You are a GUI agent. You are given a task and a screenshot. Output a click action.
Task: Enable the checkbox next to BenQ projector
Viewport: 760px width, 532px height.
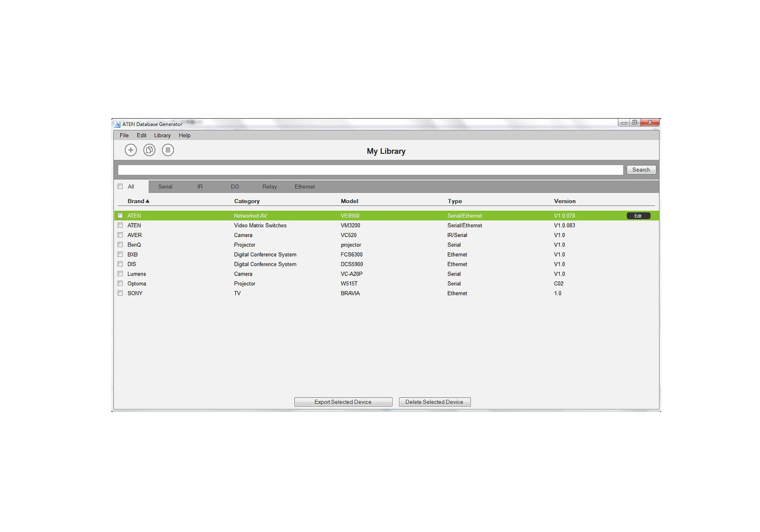point(120,245)
